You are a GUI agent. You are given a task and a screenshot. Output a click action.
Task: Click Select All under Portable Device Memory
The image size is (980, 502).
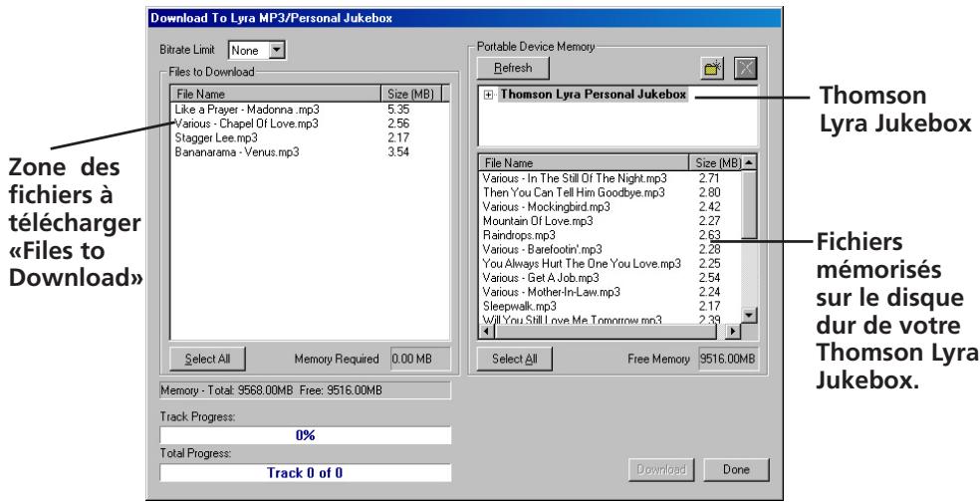(x=514, y=359)
